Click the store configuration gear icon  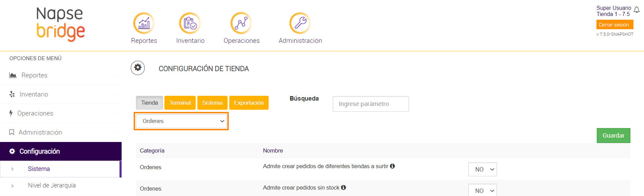coord(138,68)
